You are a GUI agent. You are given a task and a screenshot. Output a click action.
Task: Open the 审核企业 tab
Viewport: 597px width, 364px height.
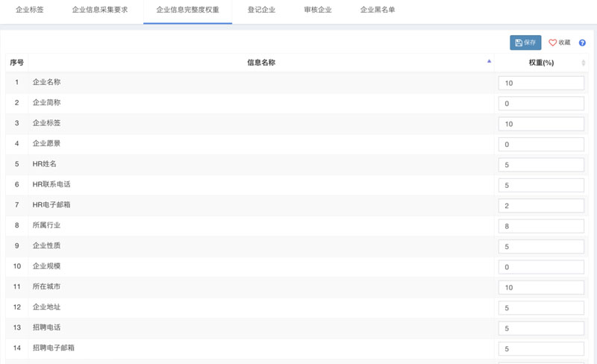318,10
